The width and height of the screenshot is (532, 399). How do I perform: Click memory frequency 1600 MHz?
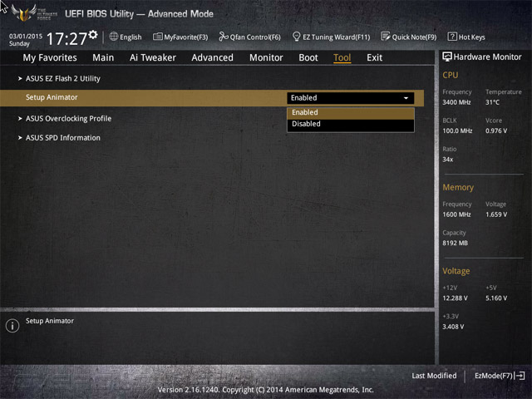point(456,214)
